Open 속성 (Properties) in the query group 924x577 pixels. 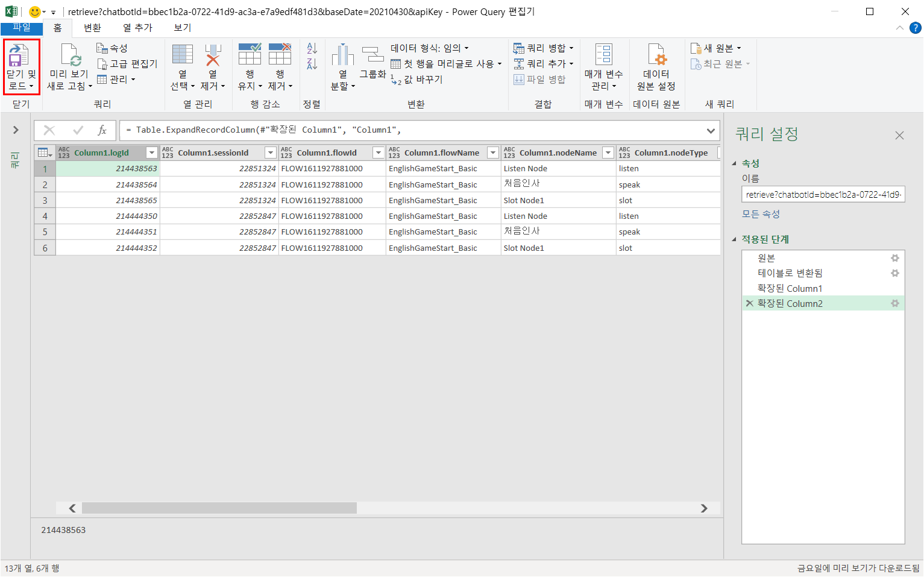click(x=112, y=48)
